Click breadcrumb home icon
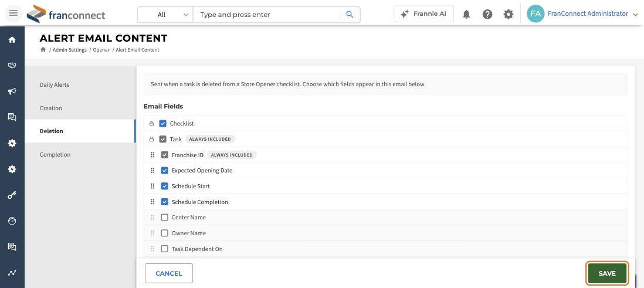 43,50
